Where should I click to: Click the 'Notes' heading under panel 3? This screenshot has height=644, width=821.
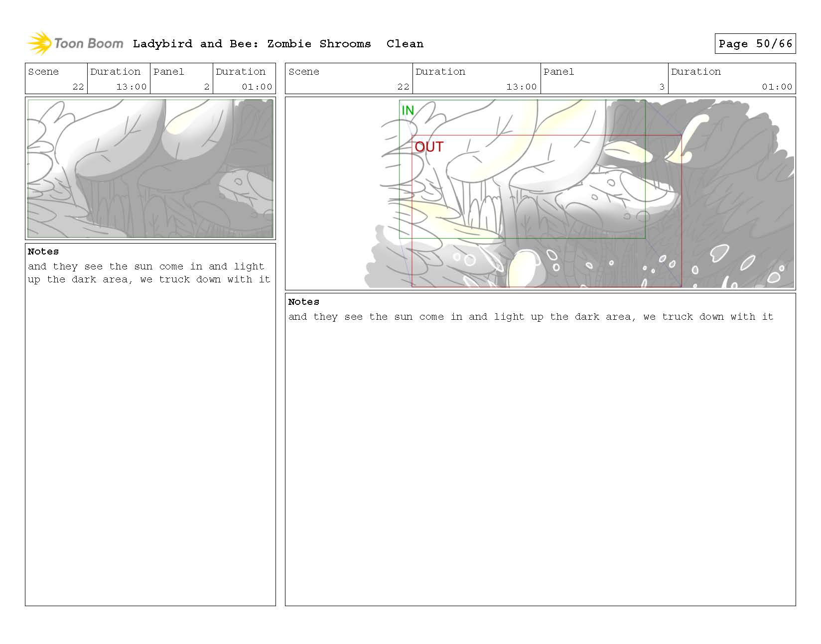coord(304,302)
